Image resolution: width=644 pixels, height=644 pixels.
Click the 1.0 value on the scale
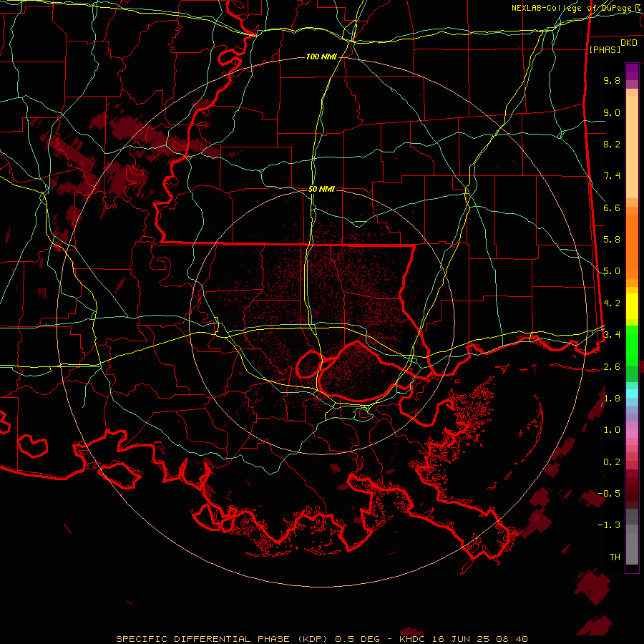point(612,430)
